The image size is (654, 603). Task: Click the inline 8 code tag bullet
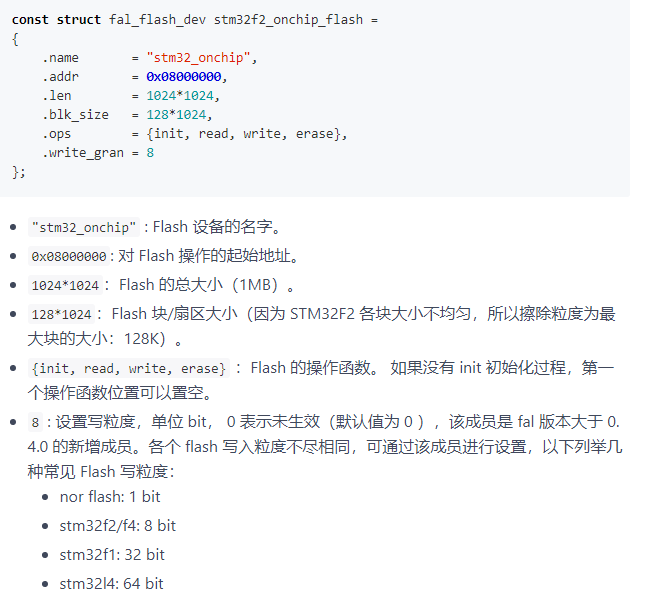coord(35,422)
